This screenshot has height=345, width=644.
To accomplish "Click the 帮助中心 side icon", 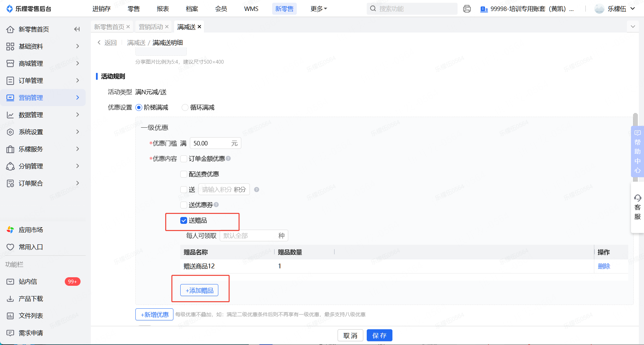I will pos(637,152).
